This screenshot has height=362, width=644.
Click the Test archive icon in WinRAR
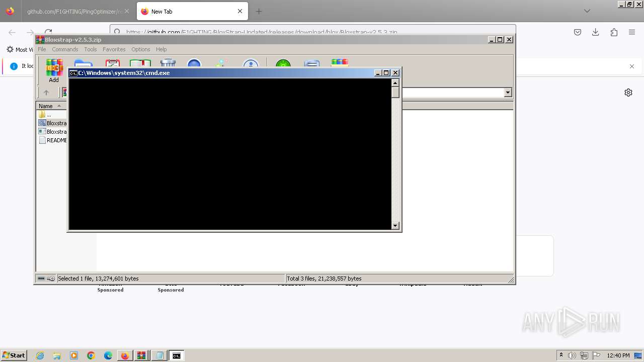pos(112,63)
